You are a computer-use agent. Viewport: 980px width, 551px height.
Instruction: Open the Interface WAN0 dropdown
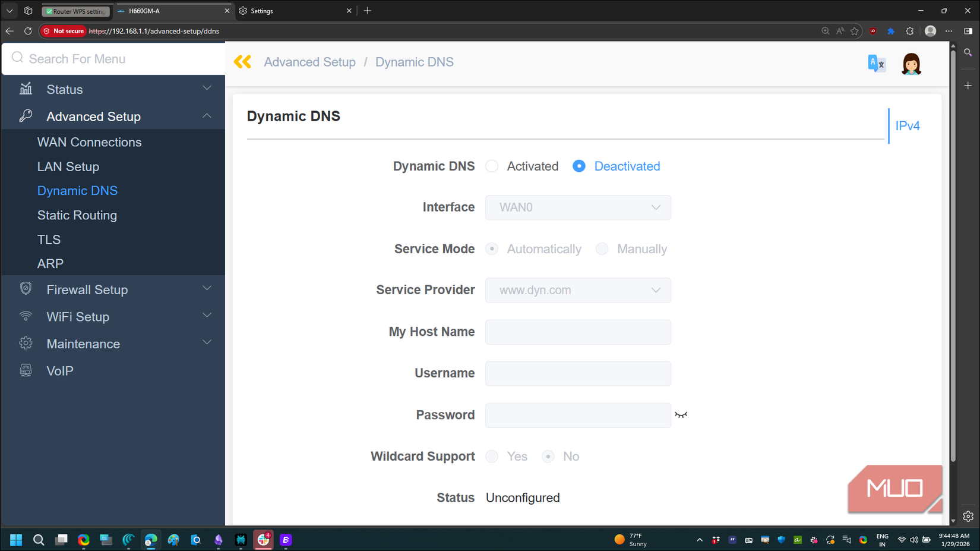655,207
